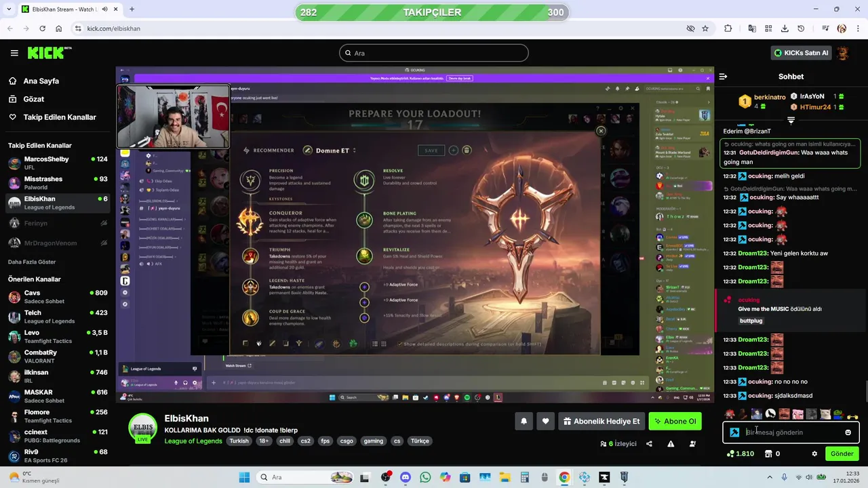Open Telch recommended channel
Screen dimensions: 868x488
[57, 317]
